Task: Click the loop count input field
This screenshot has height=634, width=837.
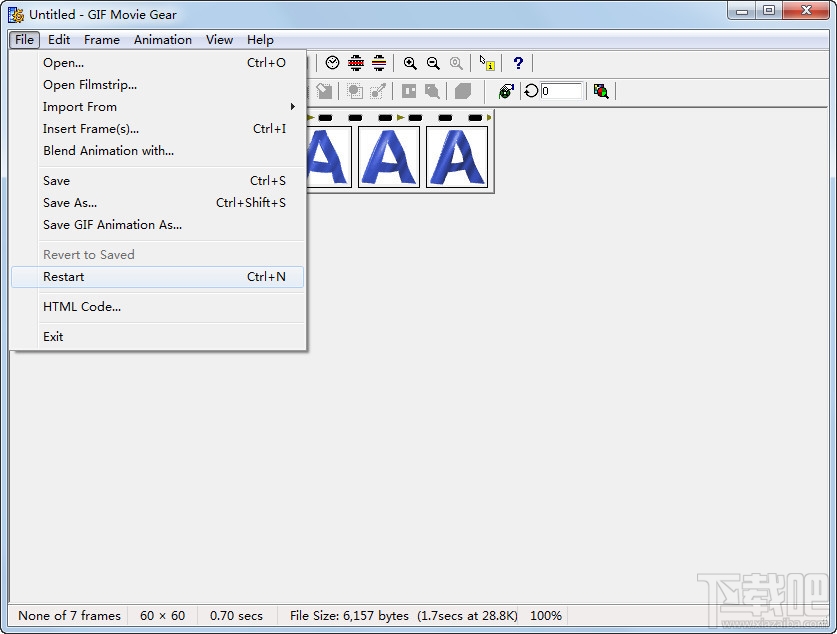Action: point(560,91)
